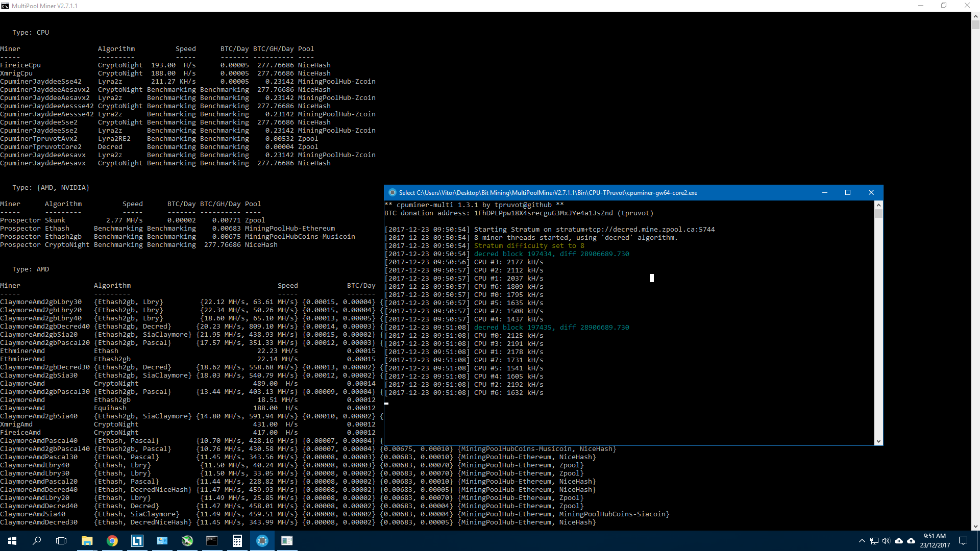Check Ethernet network status in the tray
The image size is (980, 551).
tap(874, 541)
